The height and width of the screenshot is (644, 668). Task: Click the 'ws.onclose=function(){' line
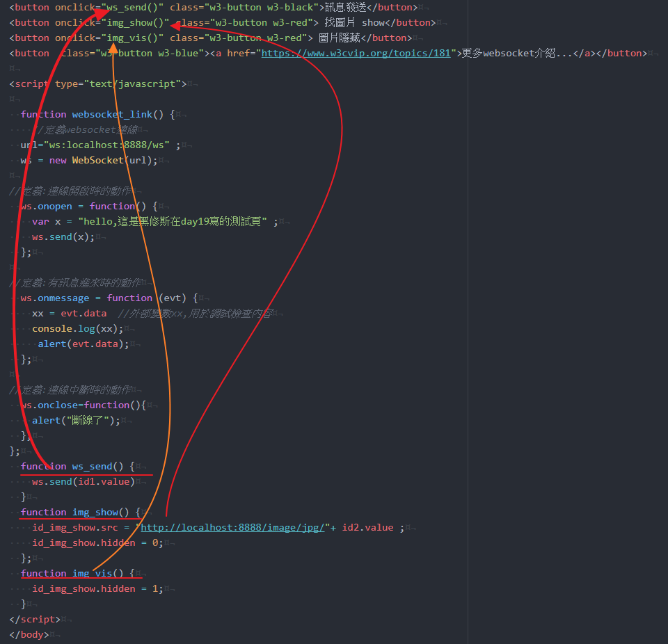83,405
